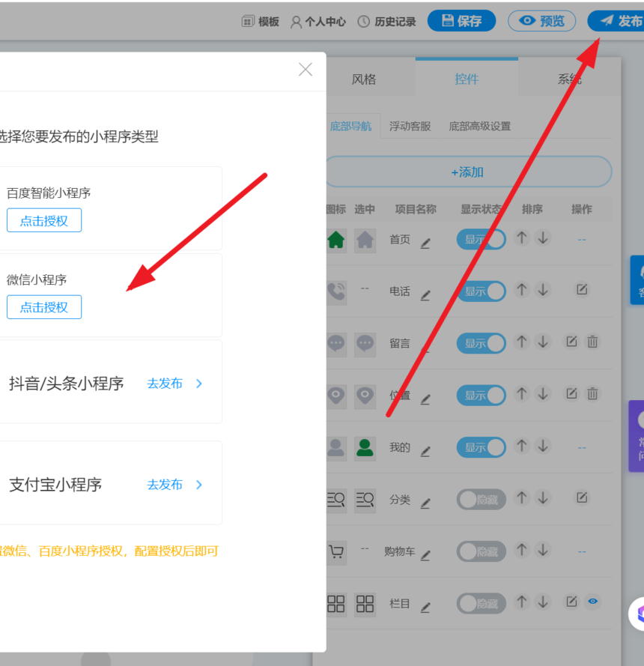644x666 pixels.
Task: Move 位置 row up
Action: [x=522, y=394]
